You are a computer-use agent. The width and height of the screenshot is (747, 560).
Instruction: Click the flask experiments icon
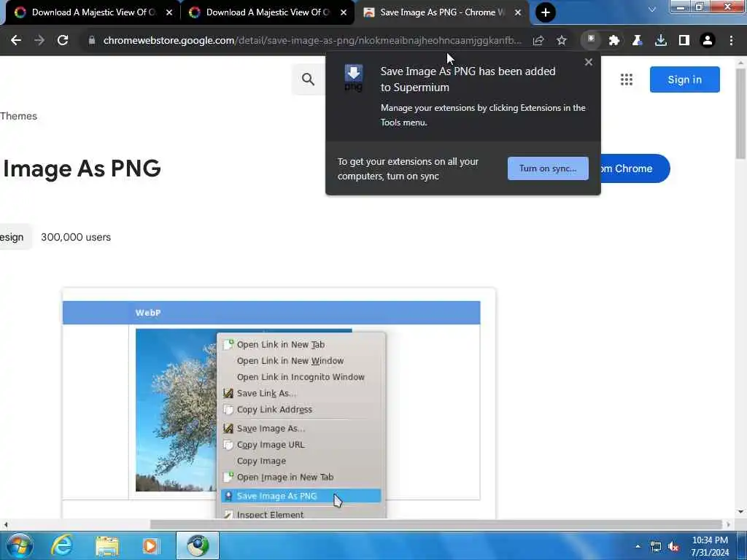click(638, 41)
